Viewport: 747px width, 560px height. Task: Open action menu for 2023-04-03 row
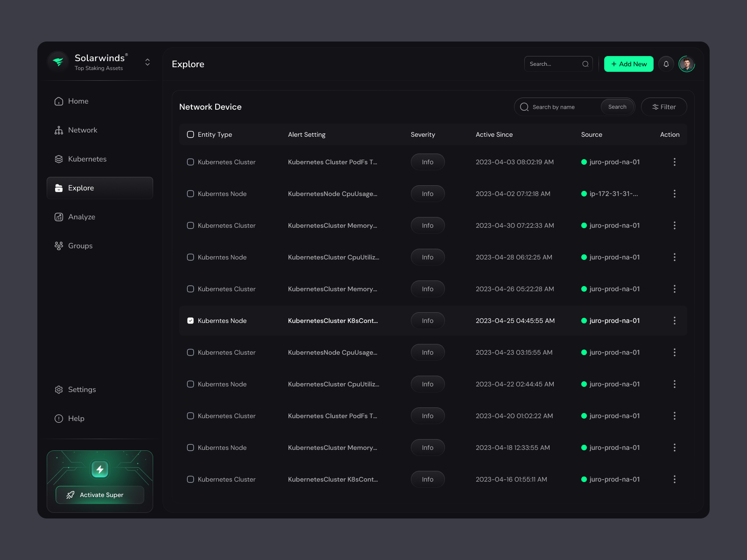[674, 162]
